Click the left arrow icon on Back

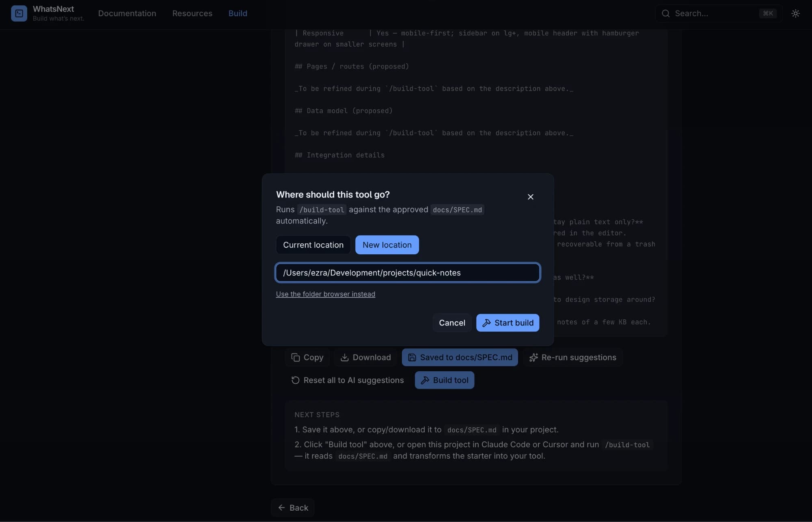(281, 508)
